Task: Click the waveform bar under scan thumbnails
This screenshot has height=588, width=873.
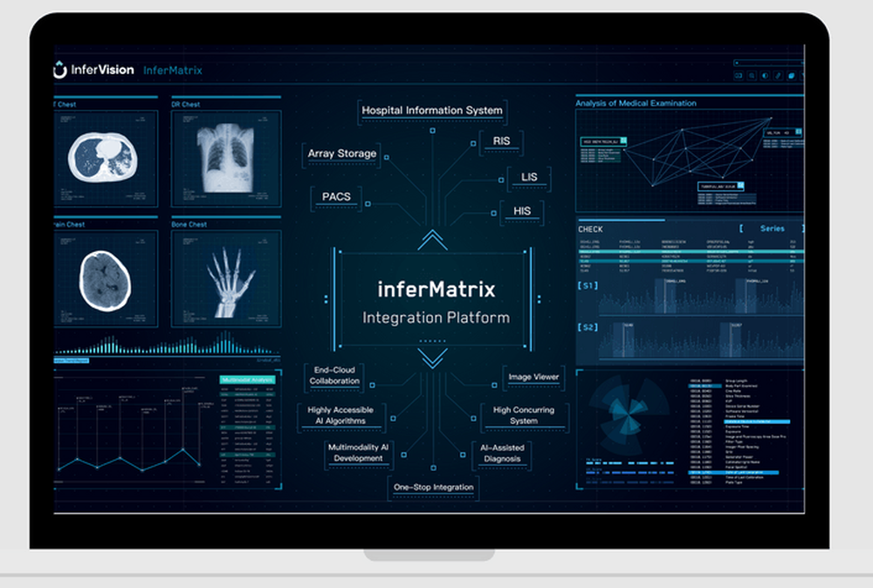Action: [167, 343]
